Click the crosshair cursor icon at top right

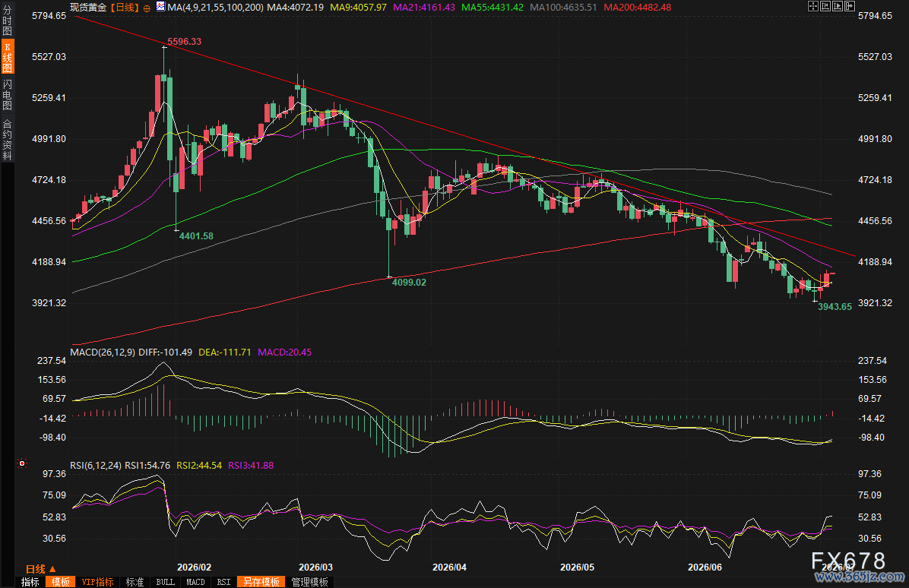tap(812, 6)
